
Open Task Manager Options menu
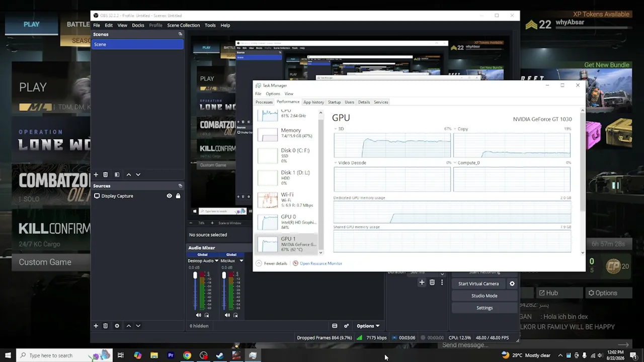pyautogui.click(x=273, y=94)
